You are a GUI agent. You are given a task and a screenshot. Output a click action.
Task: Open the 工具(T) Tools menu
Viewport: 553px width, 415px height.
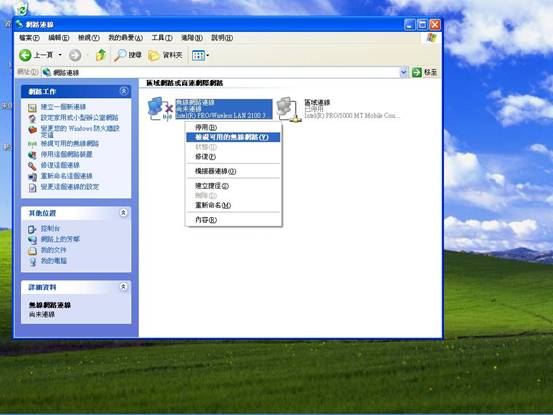pyautogui.click(x=162, y=38)
